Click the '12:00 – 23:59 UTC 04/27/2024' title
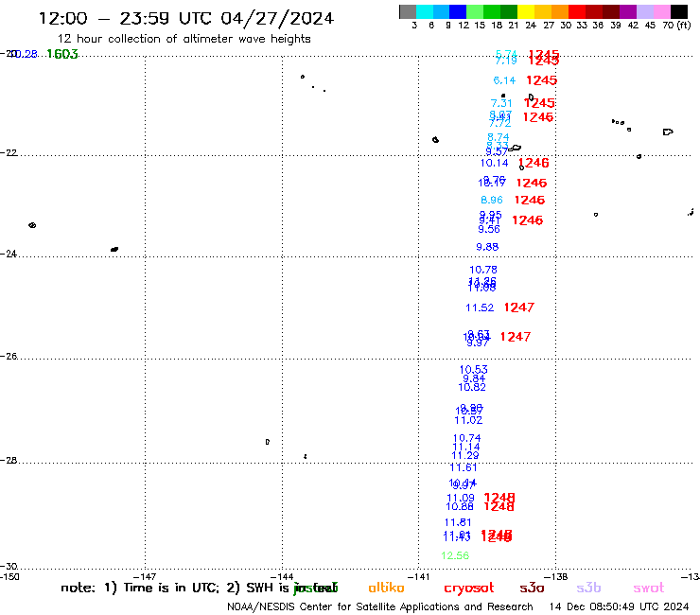 pyautogui.click(x=186, y=18)
